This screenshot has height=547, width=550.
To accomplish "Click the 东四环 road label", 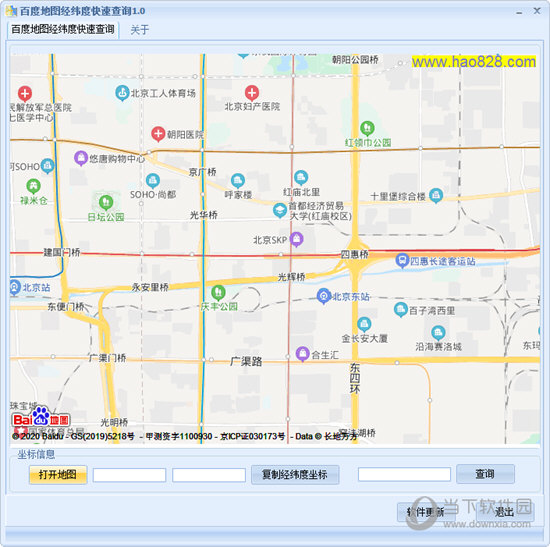I will coord(355,378).
